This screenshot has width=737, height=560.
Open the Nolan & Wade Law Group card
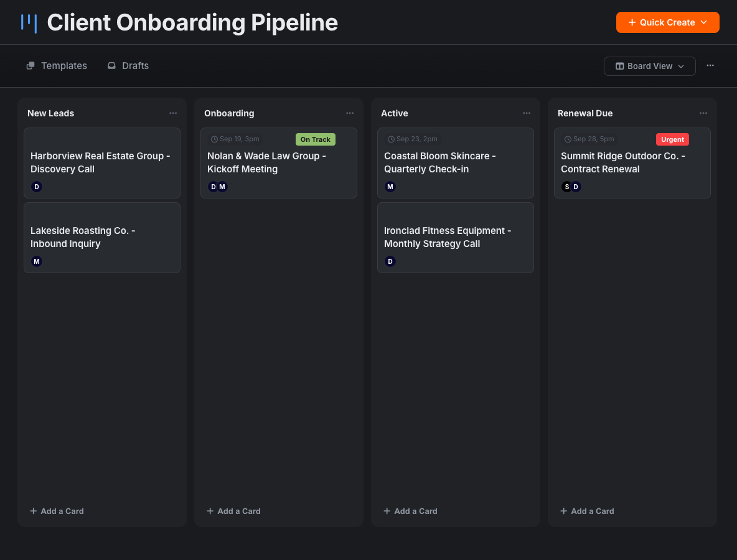click(279, 163)
